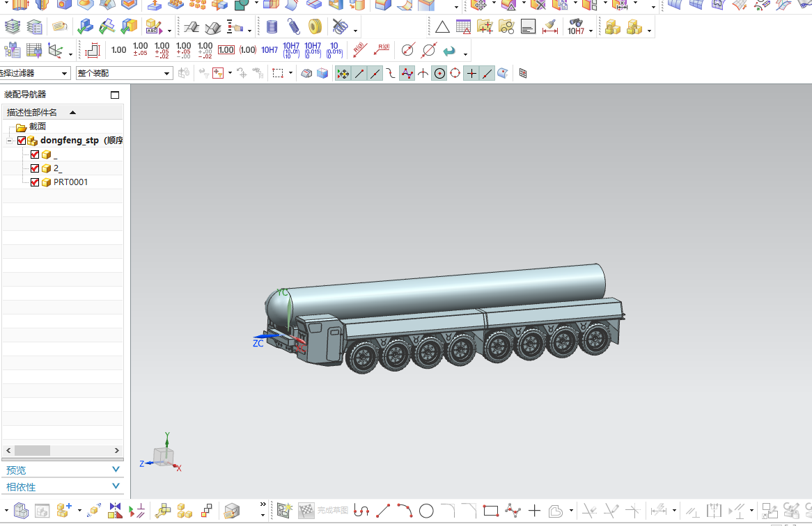Expand the 预览 panel section
This screenshot has width=812, height=526.
pos(116,470)
